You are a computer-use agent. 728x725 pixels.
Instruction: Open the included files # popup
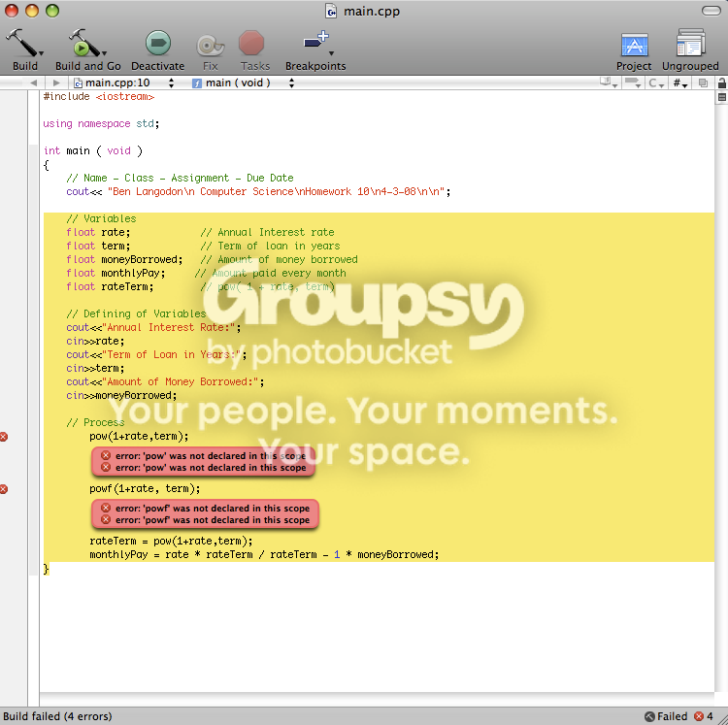(x=680, y=82)
